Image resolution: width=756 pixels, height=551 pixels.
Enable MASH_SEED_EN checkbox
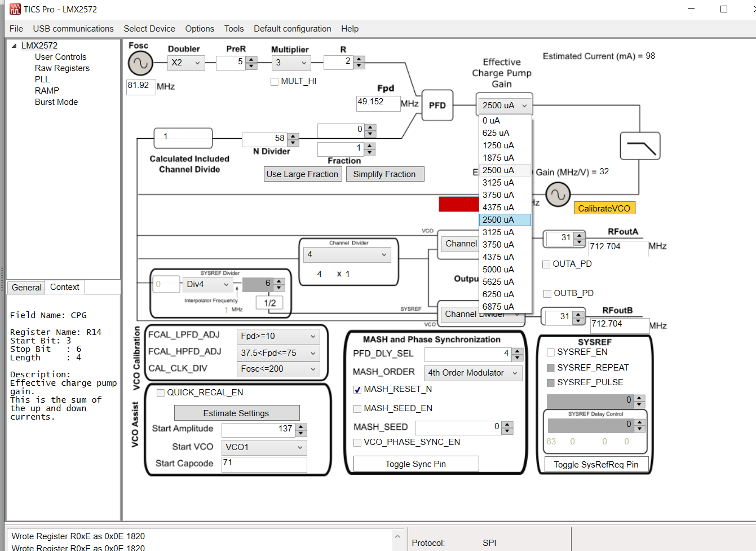tap(357, 409)
